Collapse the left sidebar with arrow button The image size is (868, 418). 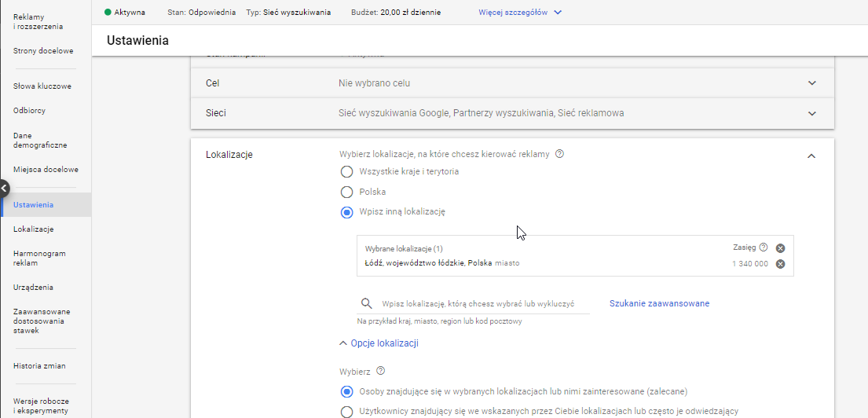tap(5, 189)
